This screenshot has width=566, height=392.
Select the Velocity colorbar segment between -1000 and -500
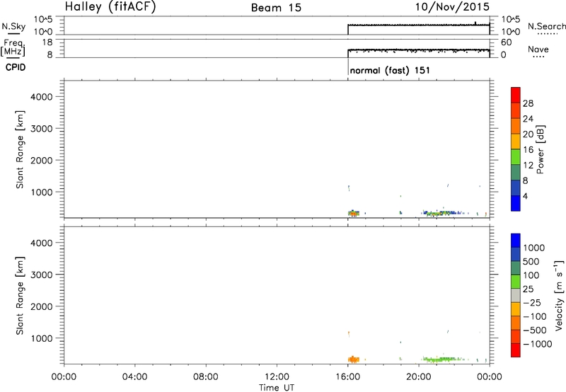(516, 336)
